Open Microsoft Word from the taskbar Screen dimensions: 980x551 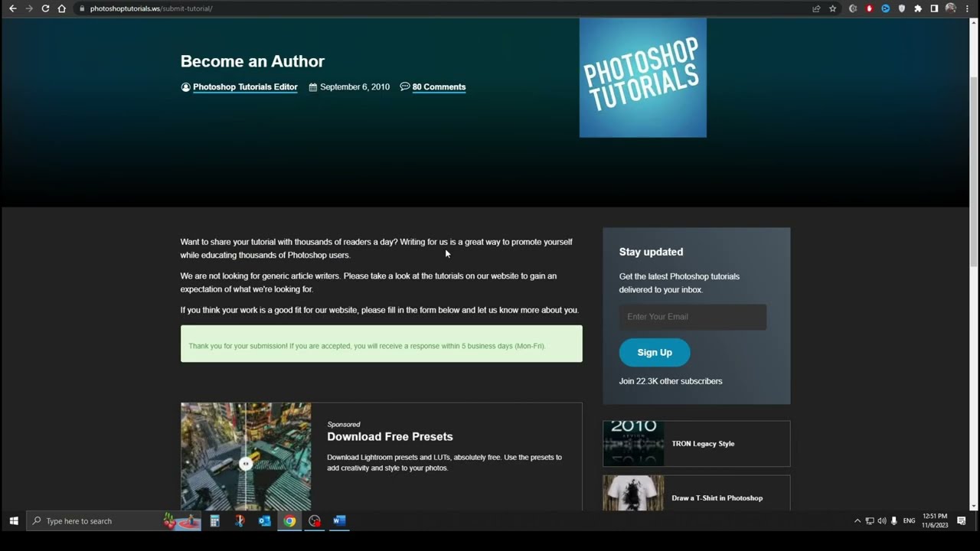[x=340, y=521]
